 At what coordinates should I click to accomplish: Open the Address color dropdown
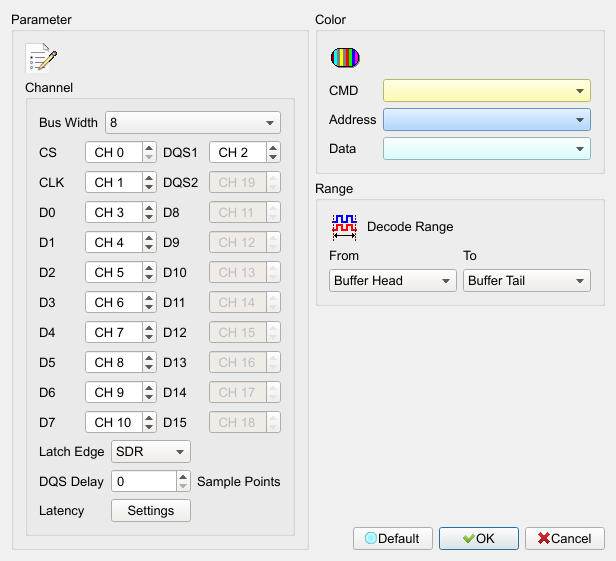click(487, 119)
